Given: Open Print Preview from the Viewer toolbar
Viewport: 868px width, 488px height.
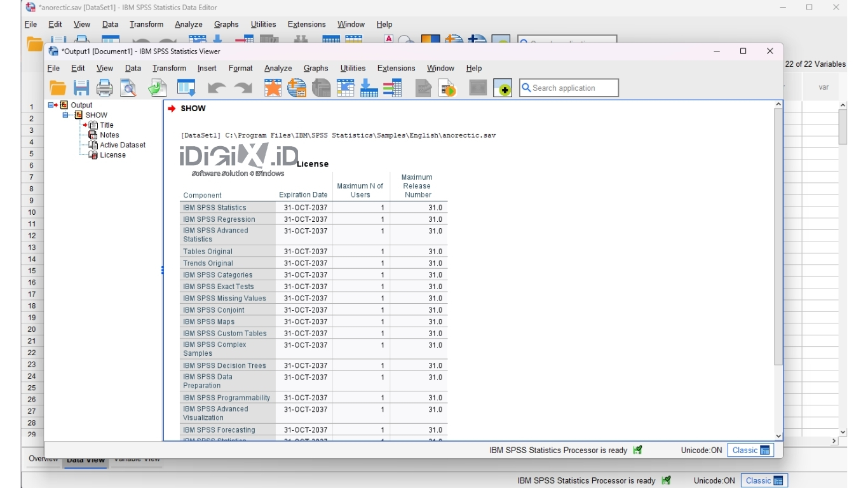Looking at the screenshot, I should pos(128,88).
